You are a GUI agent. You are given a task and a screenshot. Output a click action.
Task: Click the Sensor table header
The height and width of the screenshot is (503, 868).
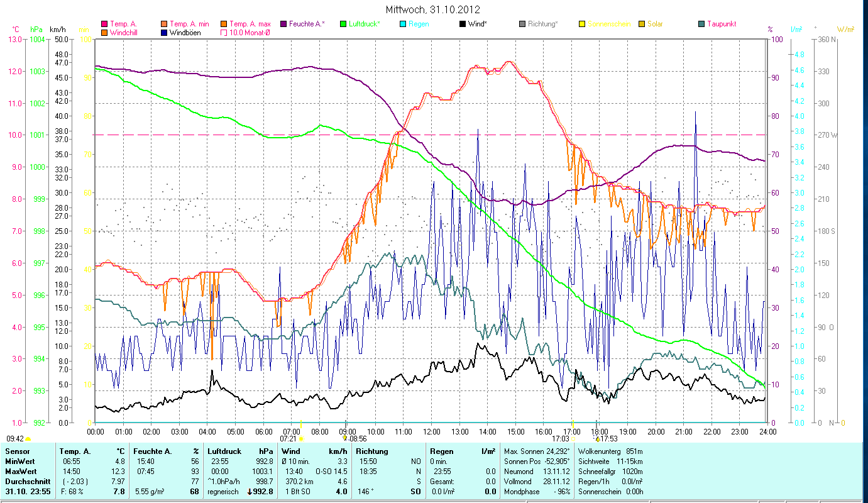16,451
